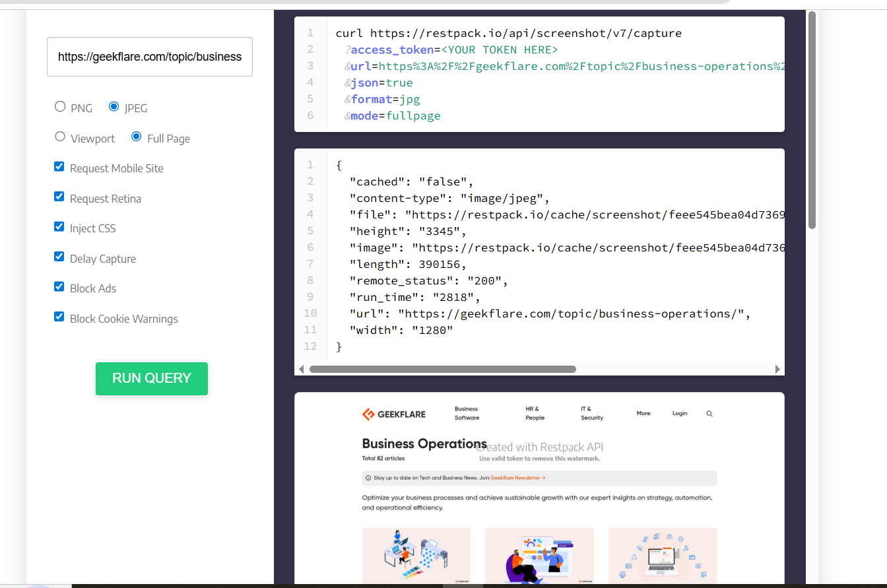This screenshot has width=887, height=588.
Task: Open the More menu in the preview navigation
Action: pyautogui.click(x=643, y=413)
